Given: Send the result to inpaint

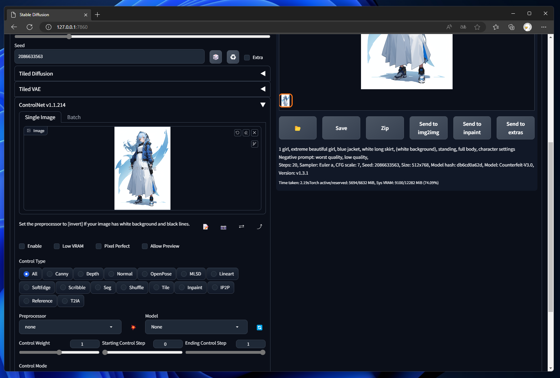Looking at the screenshot, I should tap(472, 128).
